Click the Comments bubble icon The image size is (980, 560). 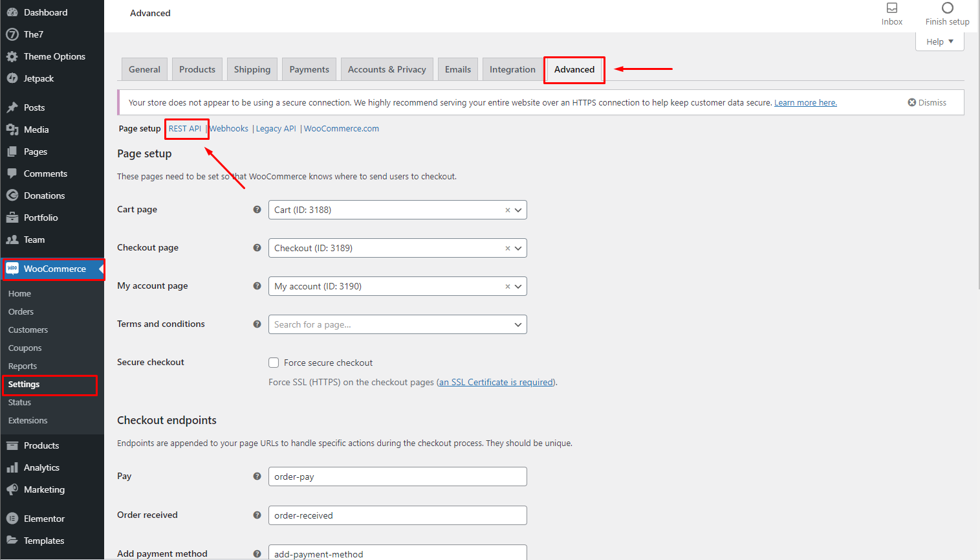coord(12,174)
